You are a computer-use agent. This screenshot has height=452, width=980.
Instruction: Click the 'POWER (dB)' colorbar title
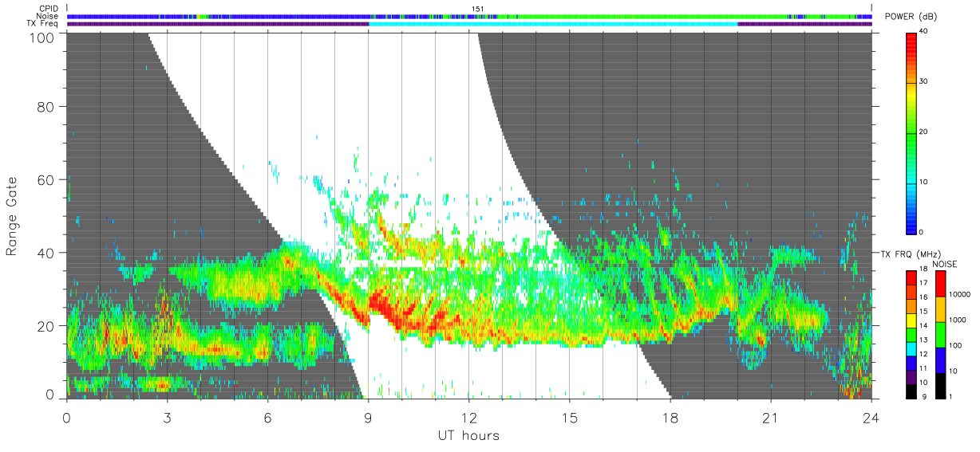click(910, 17)
